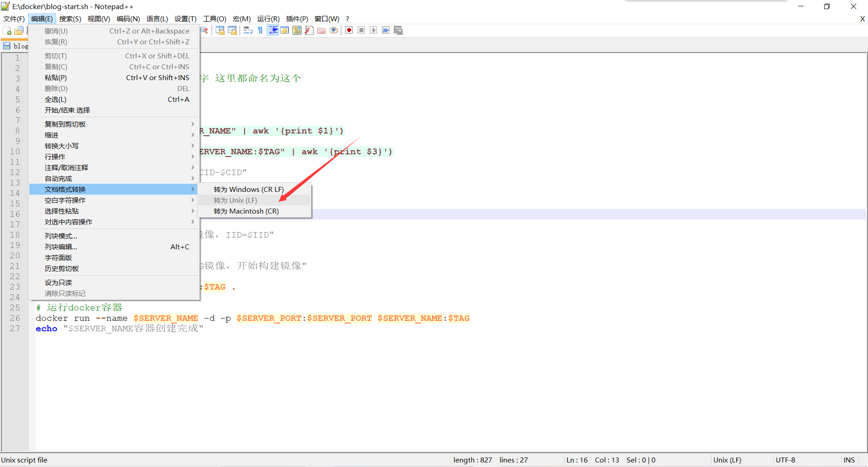The height and width of the screenshot is (467, 868).
Task: Open the 文件(F) menu
Action: click(14, 19)
